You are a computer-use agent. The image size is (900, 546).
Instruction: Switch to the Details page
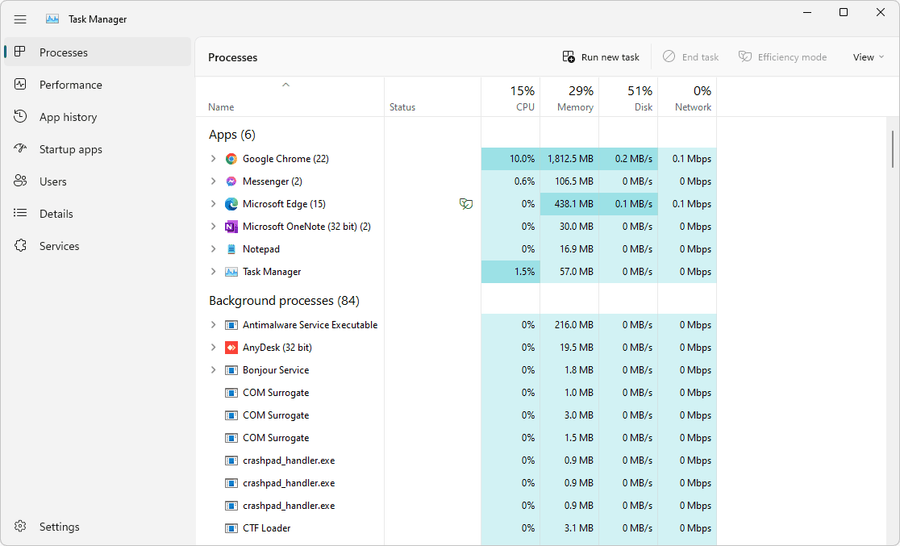pos(98,214)
